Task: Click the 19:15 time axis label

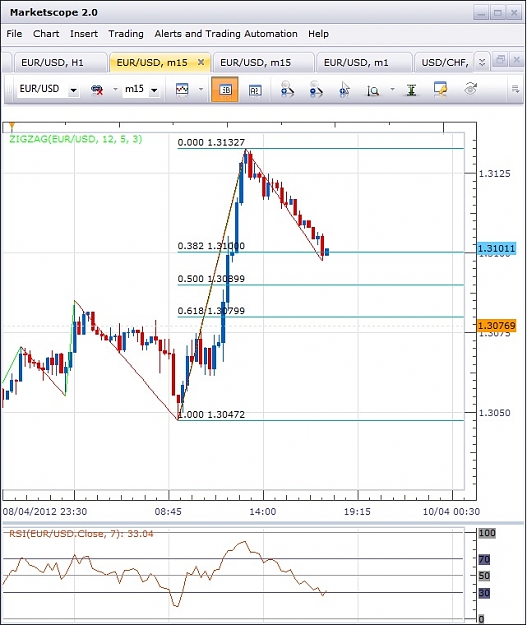Action: [x=357, y=511]
